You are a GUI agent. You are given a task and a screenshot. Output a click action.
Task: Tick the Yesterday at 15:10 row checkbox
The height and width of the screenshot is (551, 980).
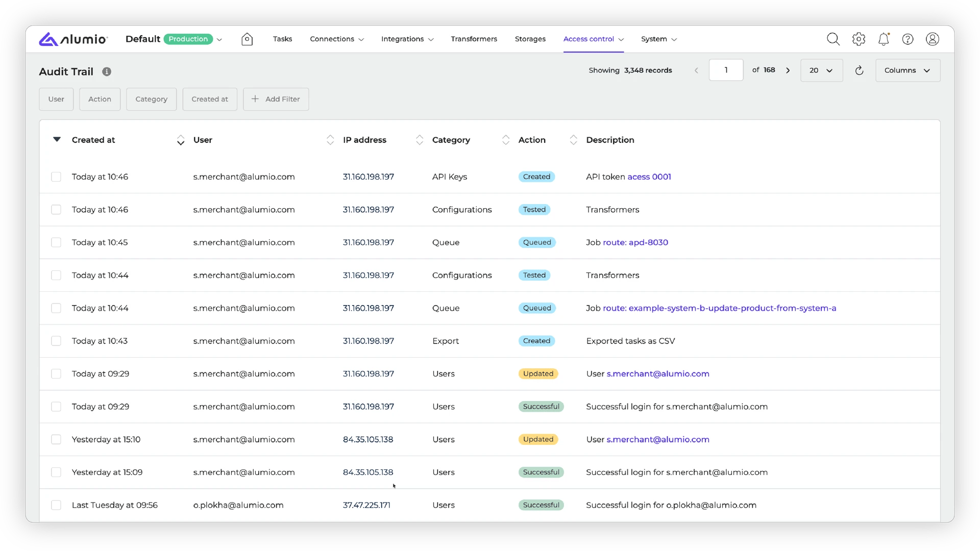point(56,440)
